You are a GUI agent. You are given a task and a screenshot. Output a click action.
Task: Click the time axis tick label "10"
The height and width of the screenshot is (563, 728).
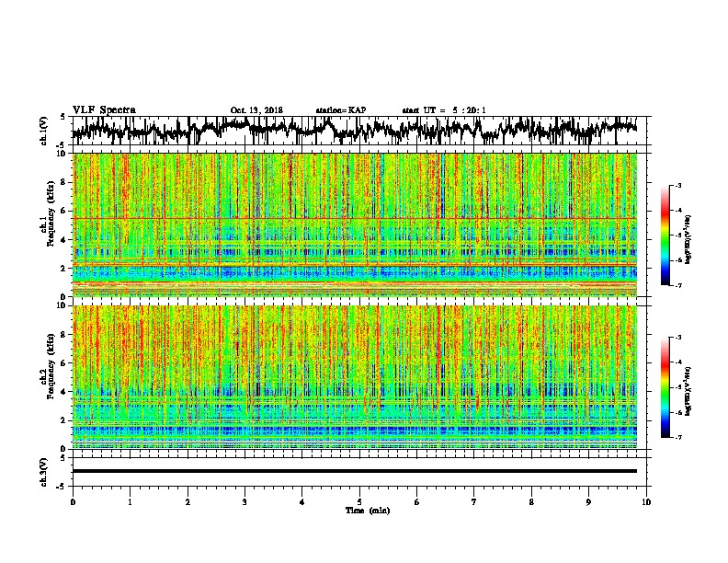coord(646,502)
